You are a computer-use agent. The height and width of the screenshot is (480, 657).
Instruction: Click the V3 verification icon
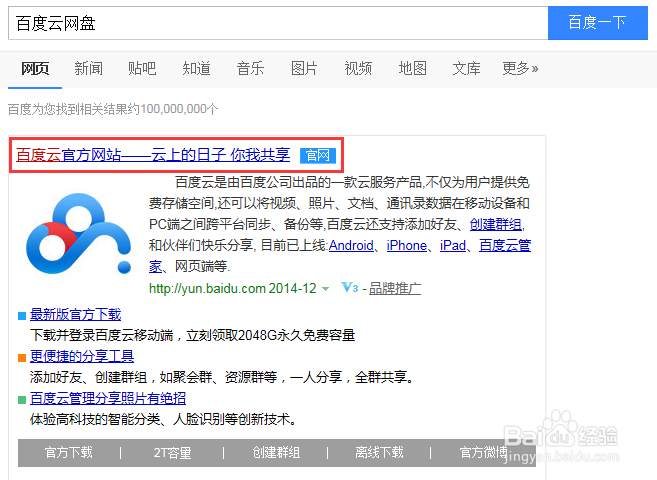coord(350,288)
